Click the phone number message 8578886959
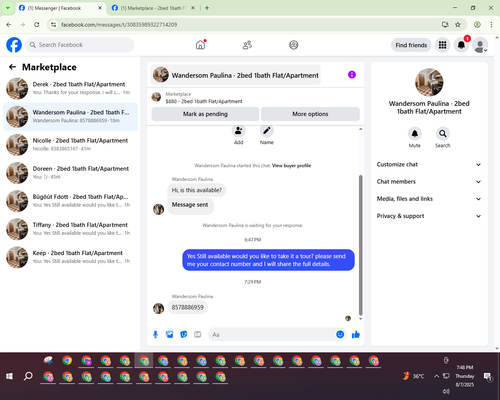500x400 pixels. pyautogui.click(x=187, y=307)
